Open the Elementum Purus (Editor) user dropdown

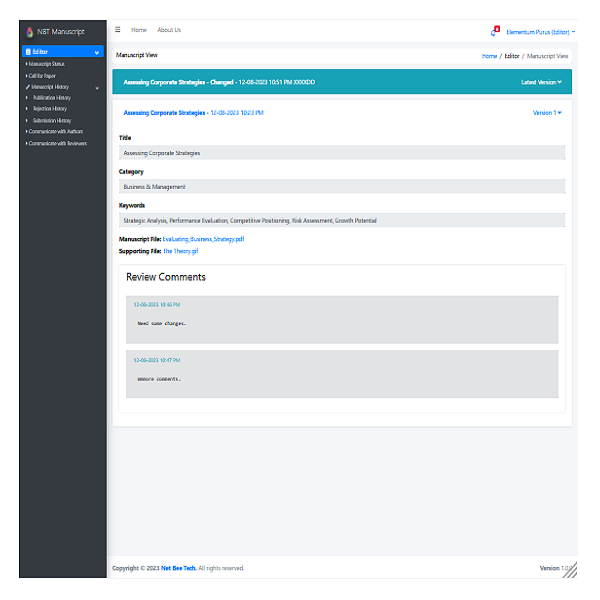[540, 32]
